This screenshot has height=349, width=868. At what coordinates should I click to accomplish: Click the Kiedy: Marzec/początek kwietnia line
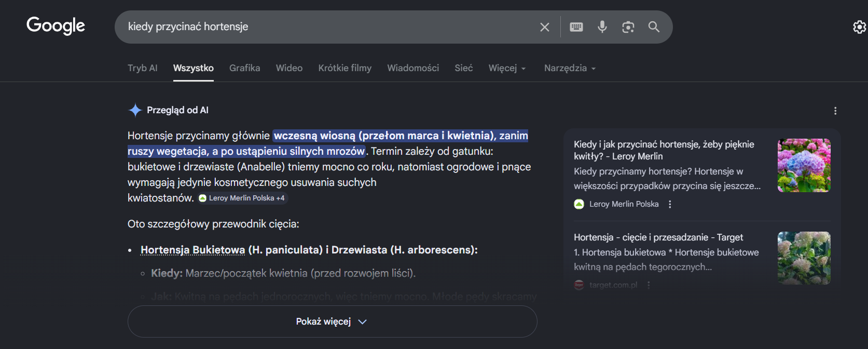283,273
